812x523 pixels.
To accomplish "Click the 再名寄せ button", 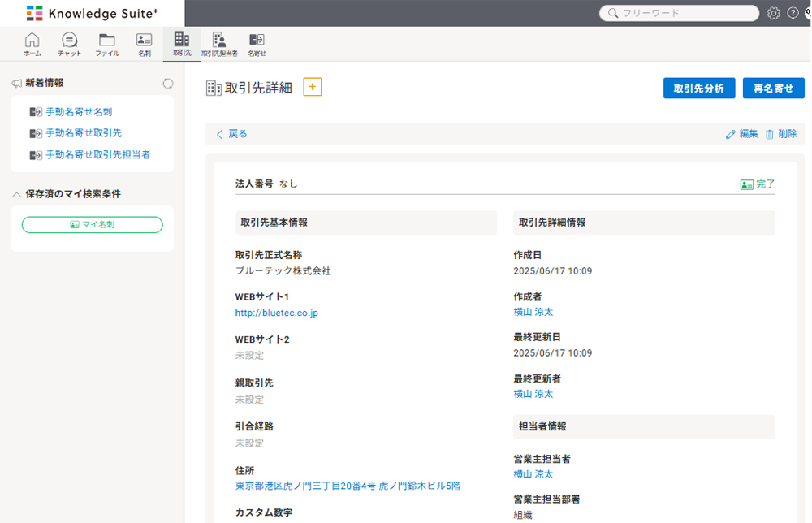I will [x=773, y=89].
